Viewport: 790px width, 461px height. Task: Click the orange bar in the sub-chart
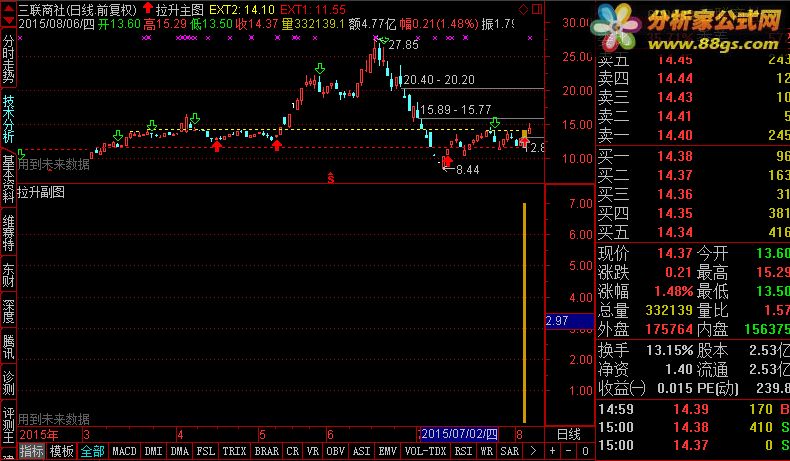pyautogui.click(x=524, y=313)
